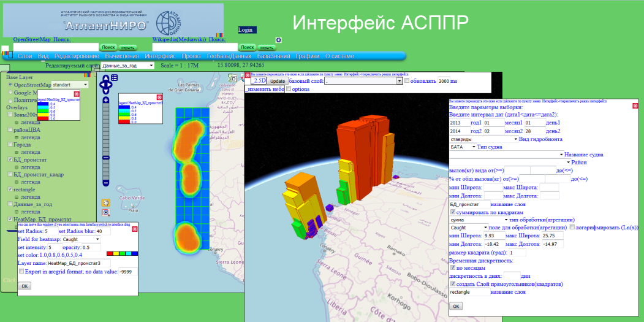Open the Редактирование menu
The height and width of the screenshot is (322, 644).
(x=77, y=56)
